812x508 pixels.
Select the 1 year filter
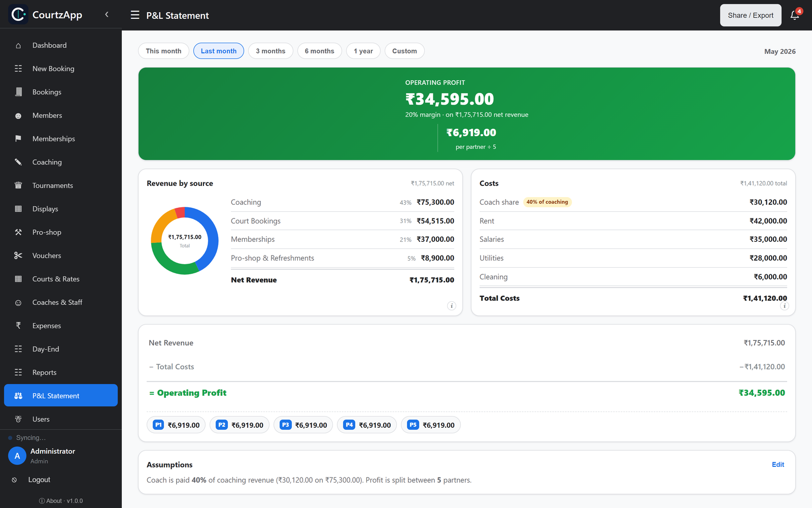[363, 51]
